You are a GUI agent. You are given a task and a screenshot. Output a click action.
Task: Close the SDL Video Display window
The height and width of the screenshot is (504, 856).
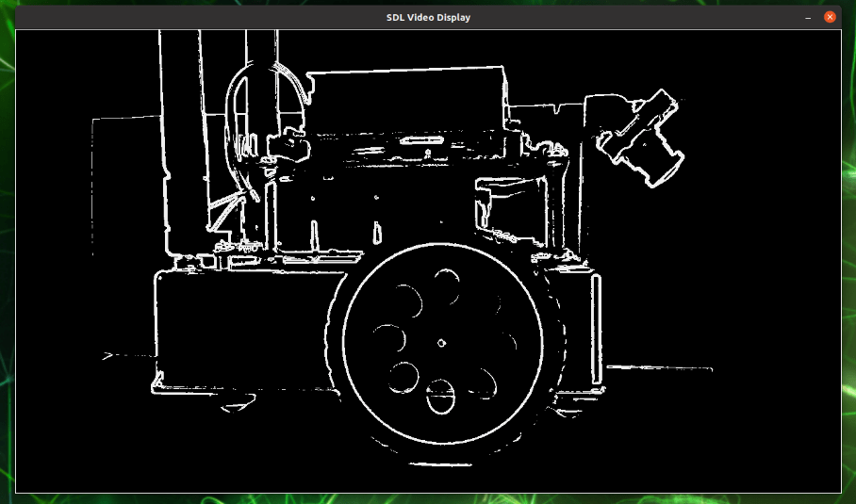(830, 17)
